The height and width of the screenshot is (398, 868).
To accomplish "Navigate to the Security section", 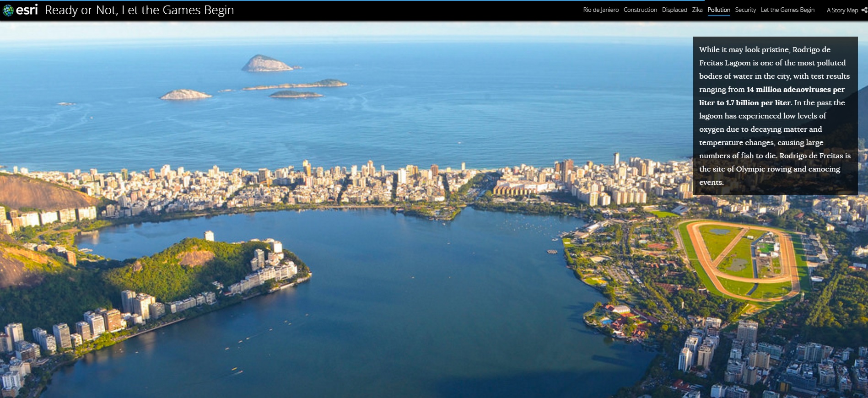I will 745,10.
